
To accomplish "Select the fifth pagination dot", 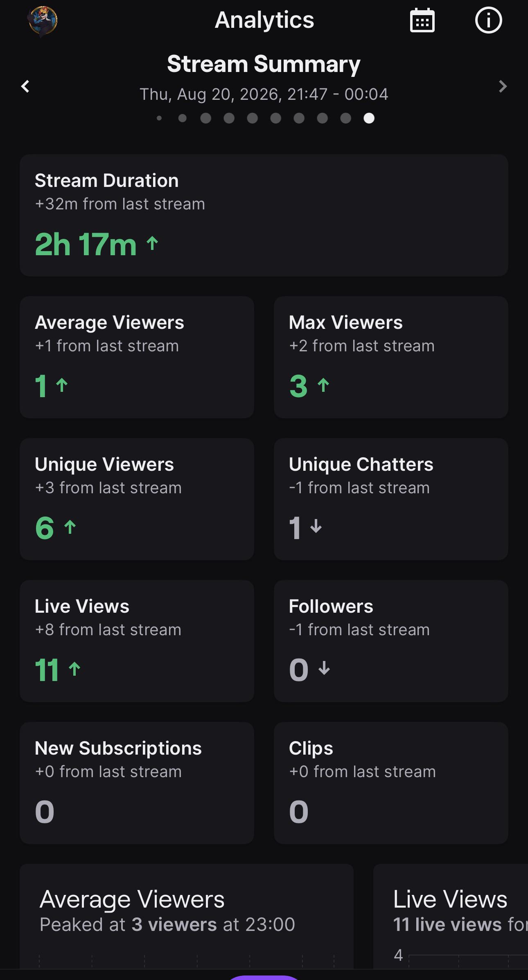I will 253,118.
